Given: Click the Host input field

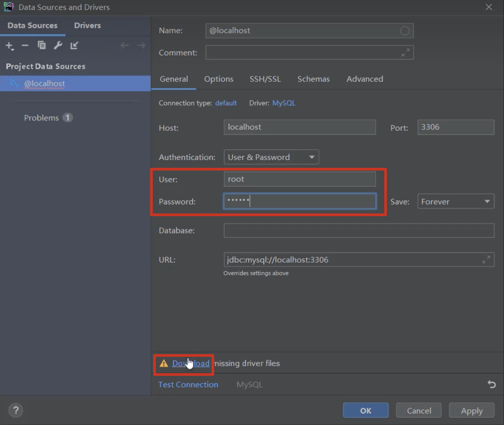Looking at the screenshot, I should [x=300, y=127].
